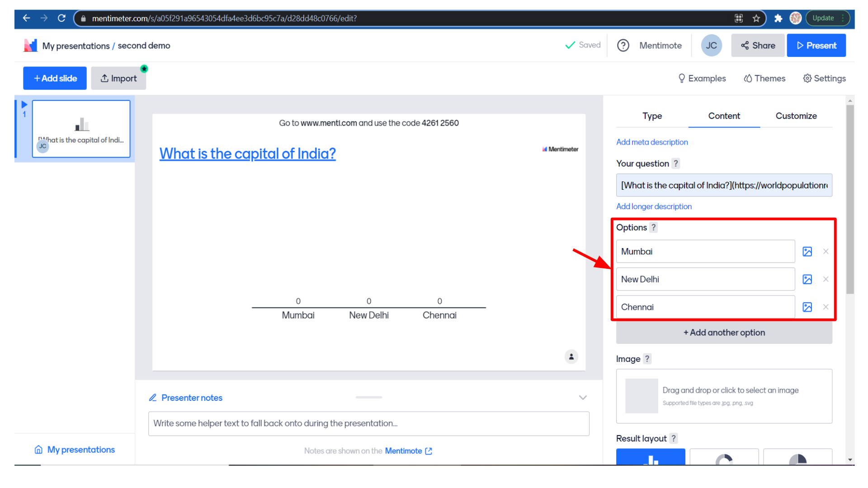Switch to the Type tab
Image resolution: width=868 pixels, height=488 pixels.
click(652, 116)
